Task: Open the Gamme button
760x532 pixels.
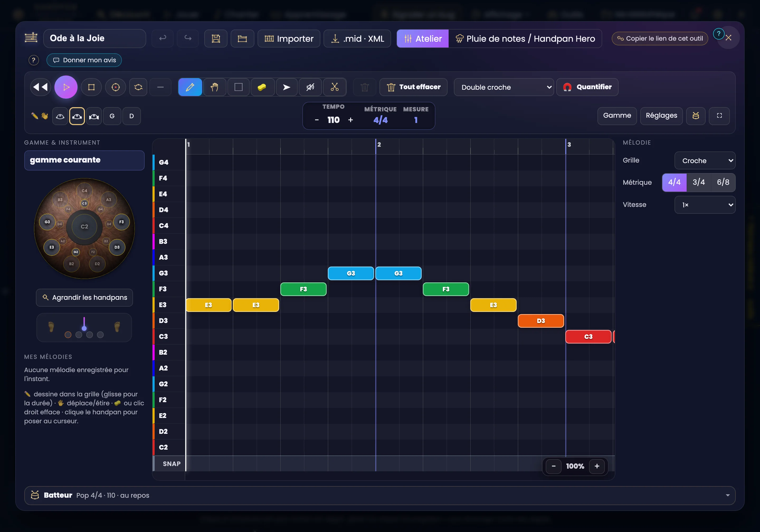Action: coord(617,116)
